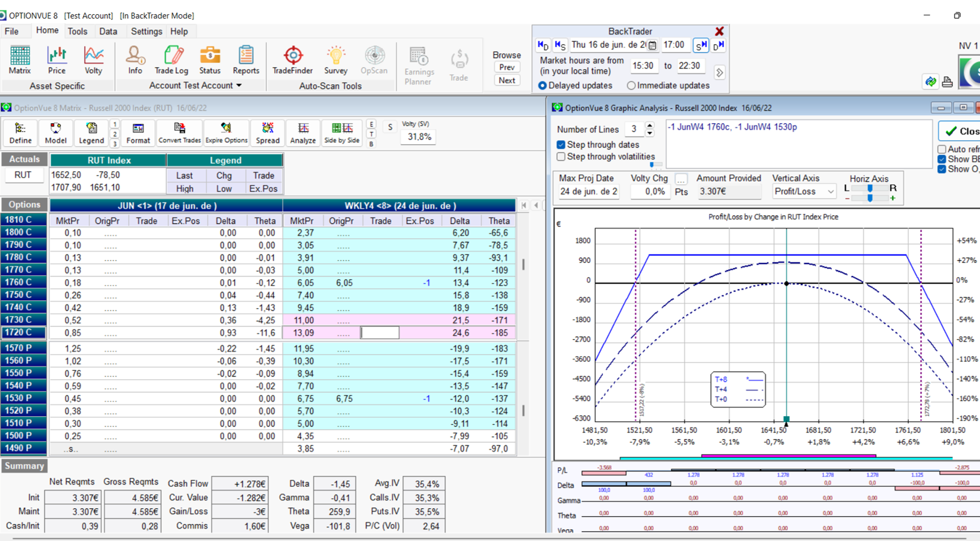Open the Data menu
The height and width of the screenshot is (541, 980).
pyautogui.click(x=108, y=32)
